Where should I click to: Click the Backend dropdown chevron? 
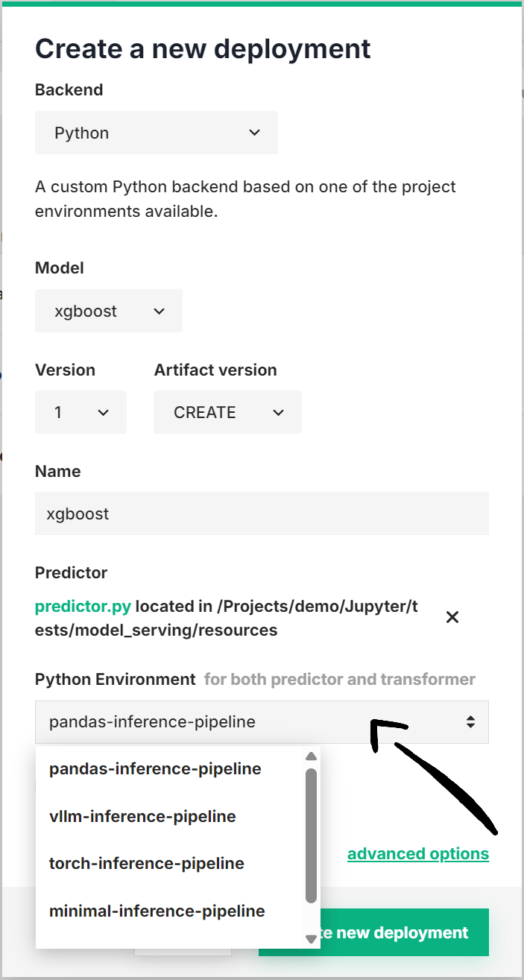tap(254, 132)
